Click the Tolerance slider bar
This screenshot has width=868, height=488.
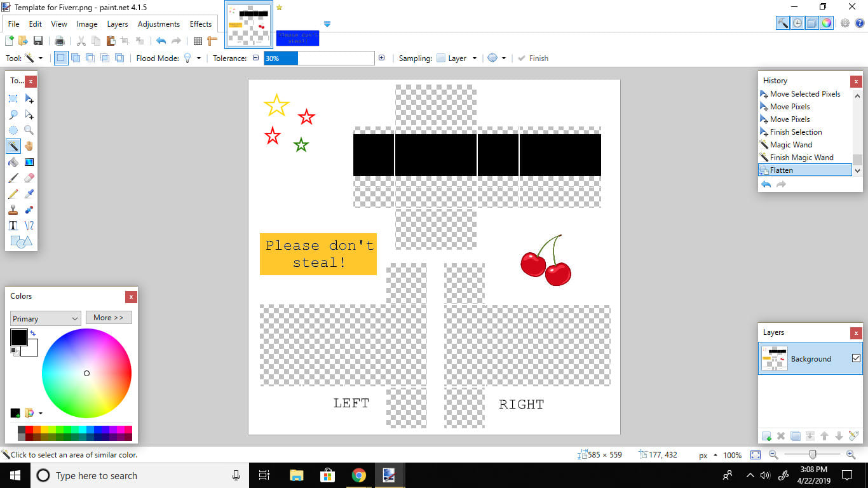pos(319,58)
